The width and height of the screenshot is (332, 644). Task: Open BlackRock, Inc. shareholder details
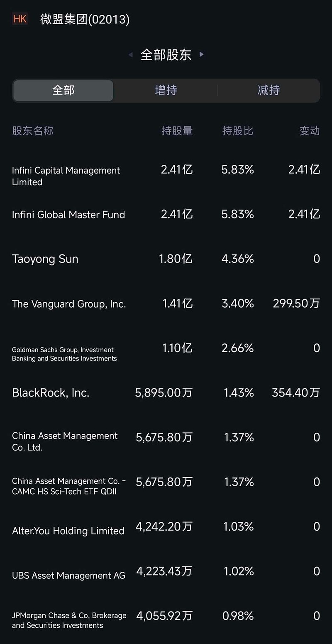coord(51,393)
